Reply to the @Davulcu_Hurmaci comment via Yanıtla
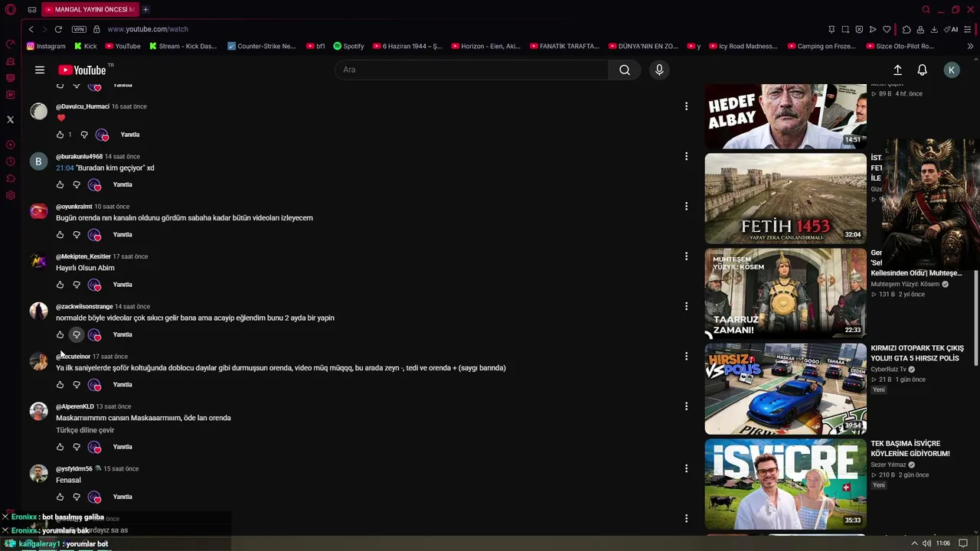The image size is (980, 551). pyautogui.click(x=130, y=135)
